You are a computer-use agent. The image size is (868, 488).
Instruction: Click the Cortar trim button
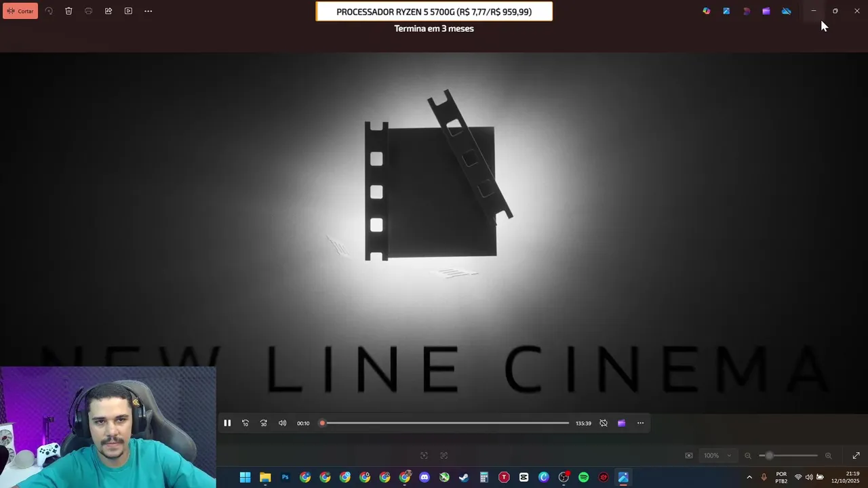20,11
